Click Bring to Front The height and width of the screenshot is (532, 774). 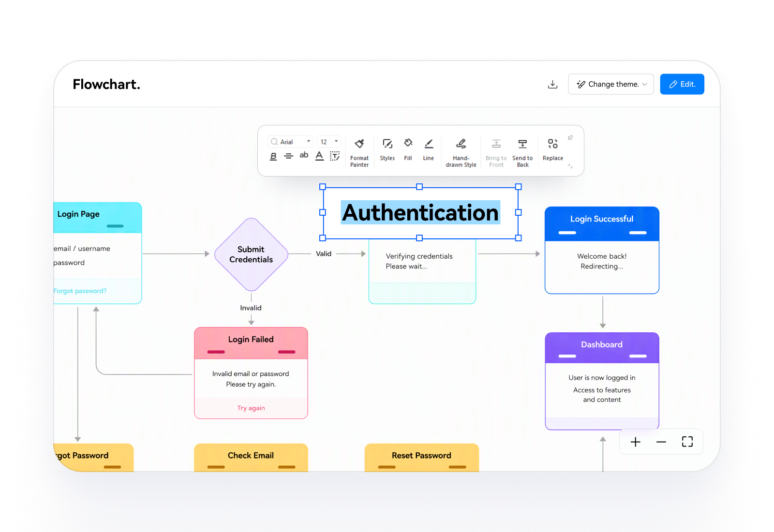point(496,153)
